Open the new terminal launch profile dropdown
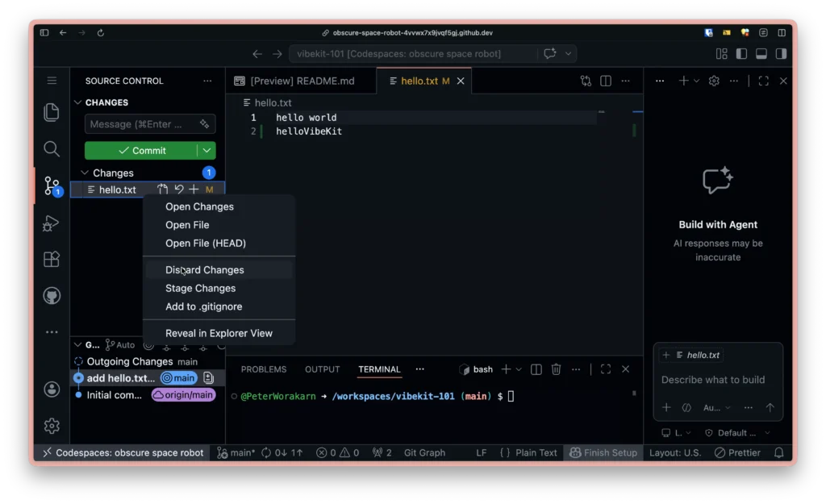This screenshot has height=504, width=826. coord(519,369)
